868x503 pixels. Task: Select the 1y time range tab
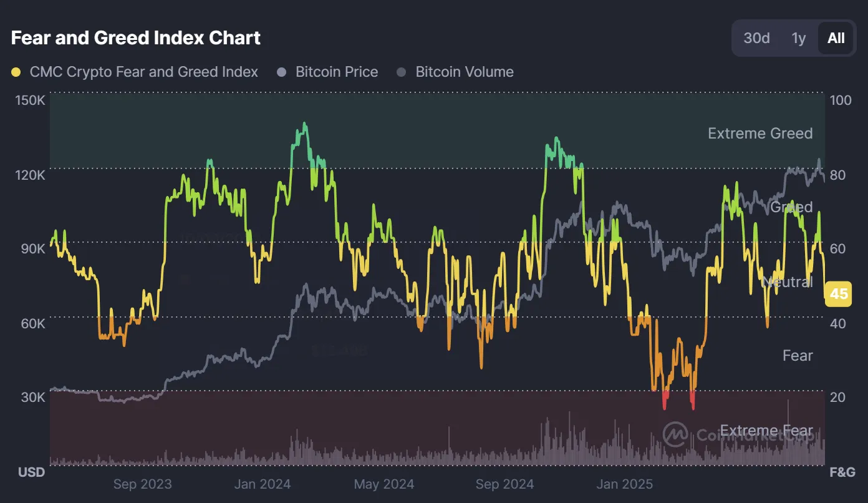coord(798,38)
